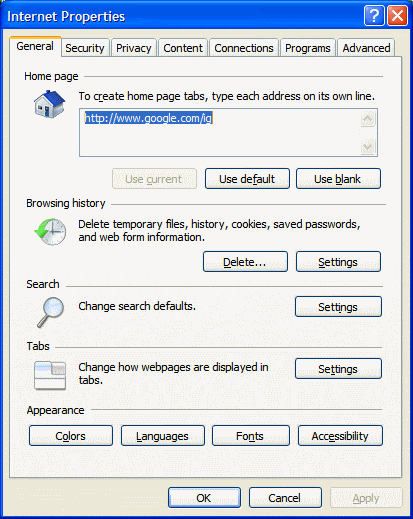This screenshot has width=413, height=519.
Task: Click the magnifying glass search icon
Action: [x=51, y=312]
